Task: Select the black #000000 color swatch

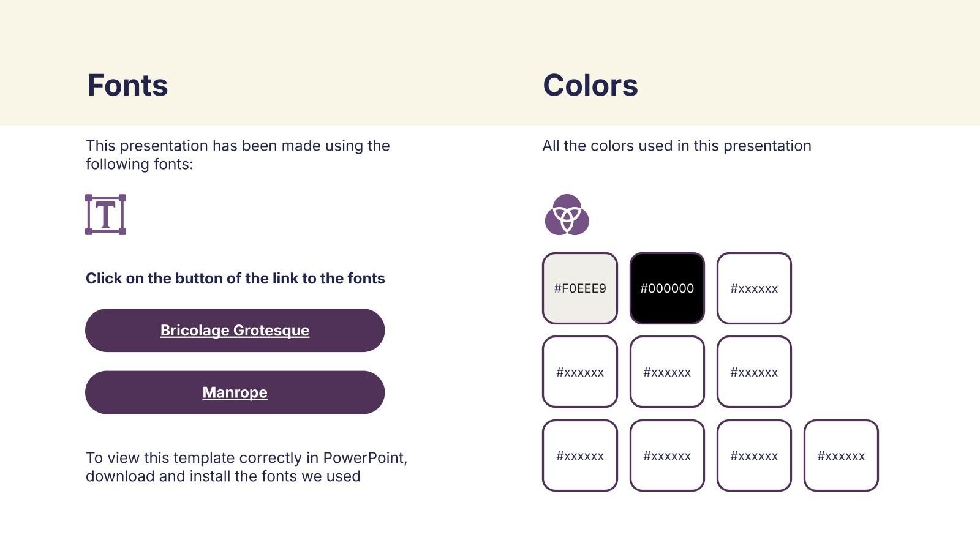Action: coord(667,288)
